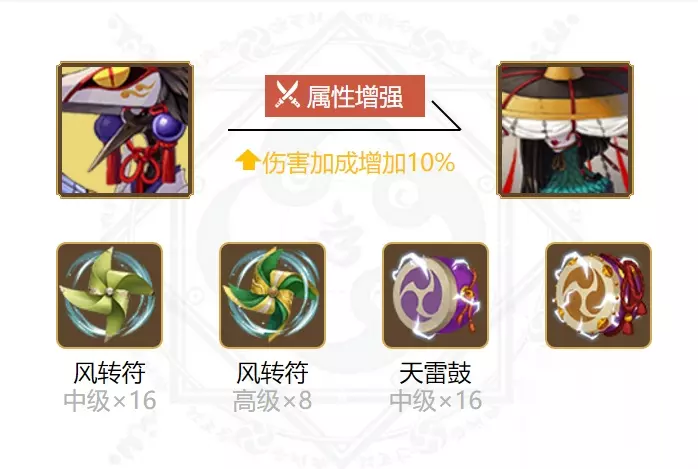Click 中级×16 quantity below 天雷鼓
The image size is (698, 469).
pos(436,400)
